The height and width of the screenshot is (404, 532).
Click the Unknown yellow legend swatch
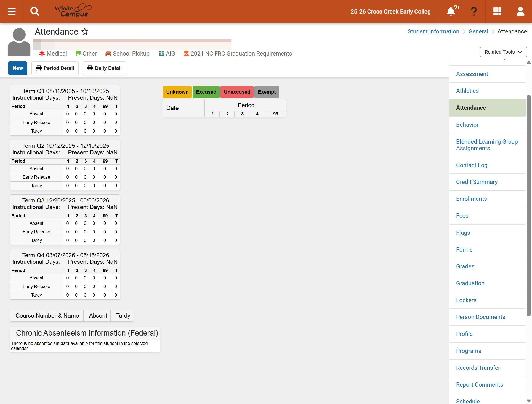point(177,92)
